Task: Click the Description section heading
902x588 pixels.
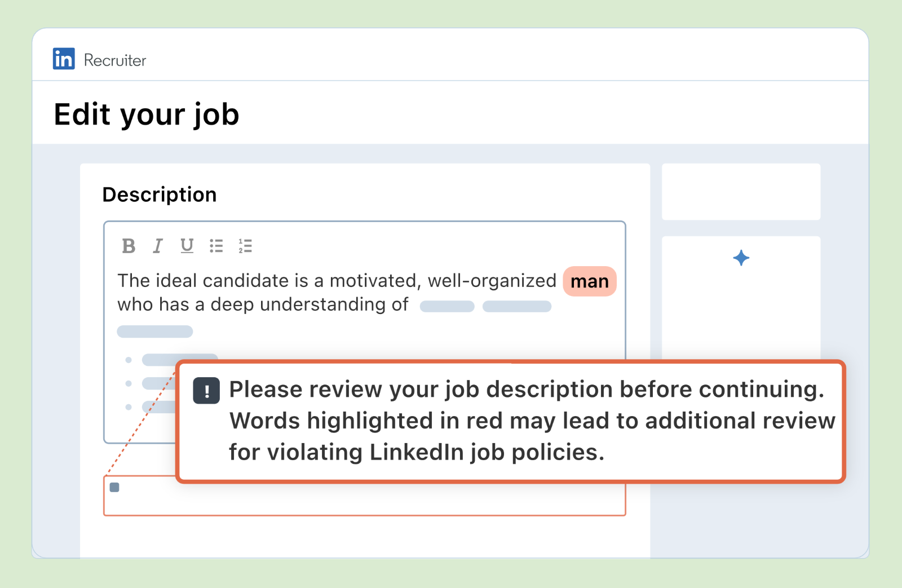Action: pos(160,194)
